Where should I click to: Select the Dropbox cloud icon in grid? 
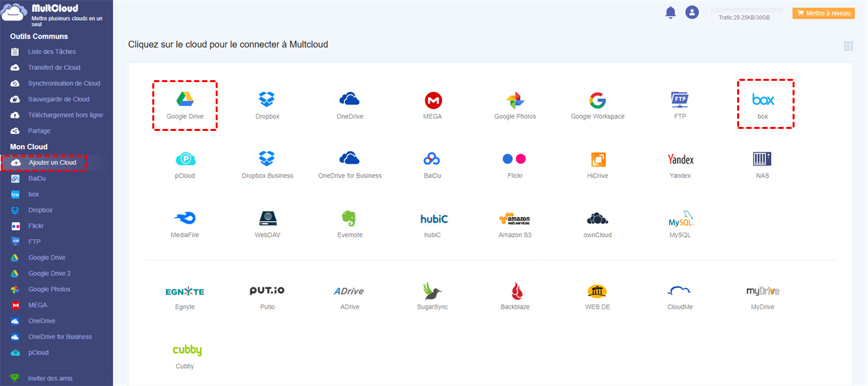click(267, 105)
